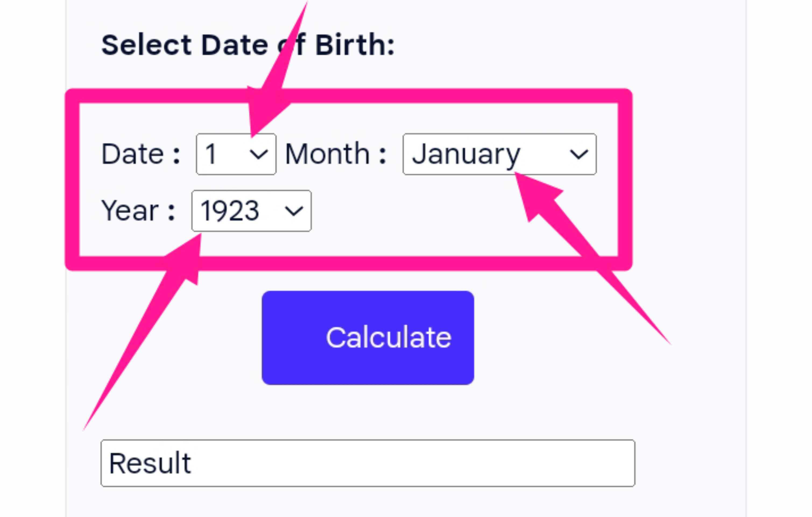Click the "January" text in the Month selector
This screenshot has width=812, height=517.
(x=466, y=155)
